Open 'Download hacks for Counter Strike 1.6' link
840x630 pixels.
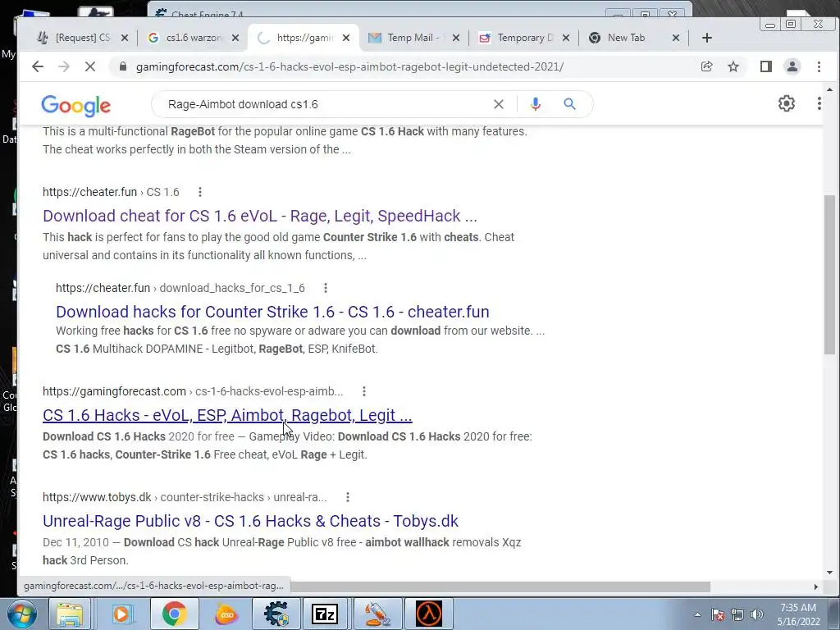tap(272, 312)
